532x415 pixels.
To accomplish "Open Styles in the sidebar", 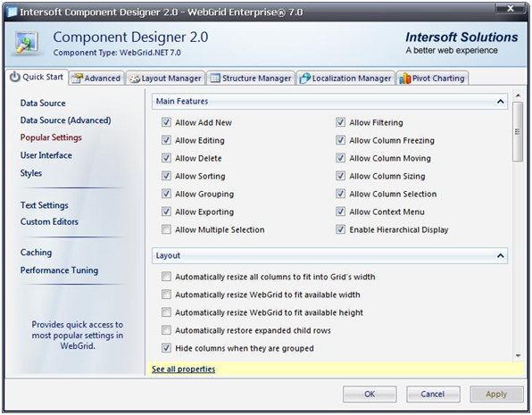I will tap(31, 173).
